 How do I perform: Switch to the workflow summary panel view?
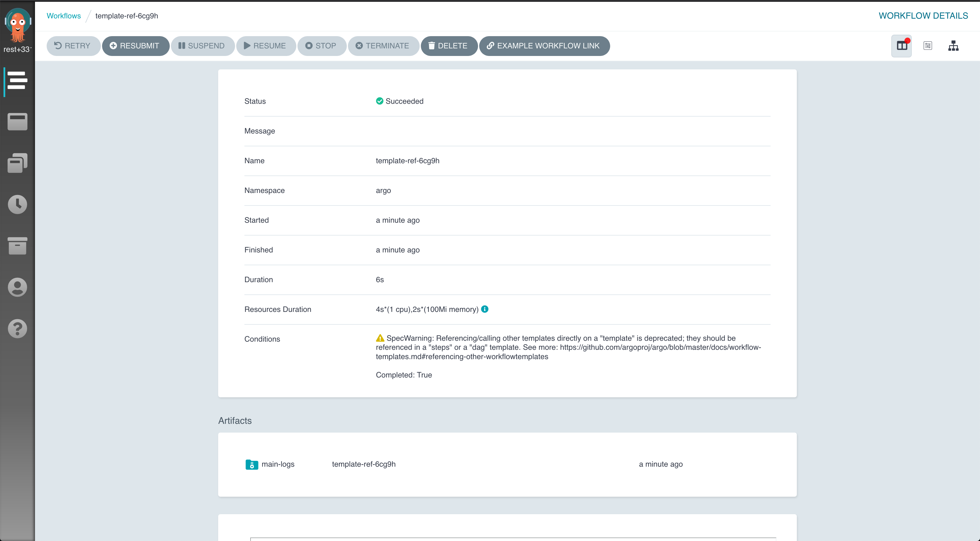point(901,46)
